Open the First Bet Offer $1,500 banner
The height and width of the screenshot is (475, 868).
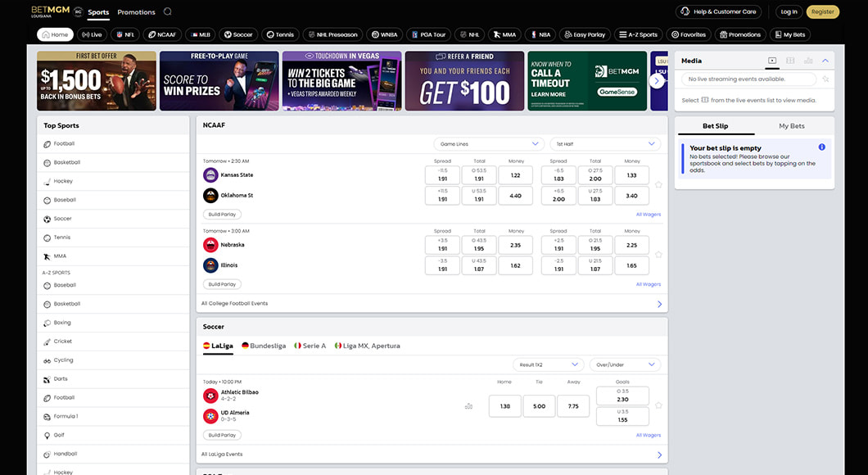point(97,81)
